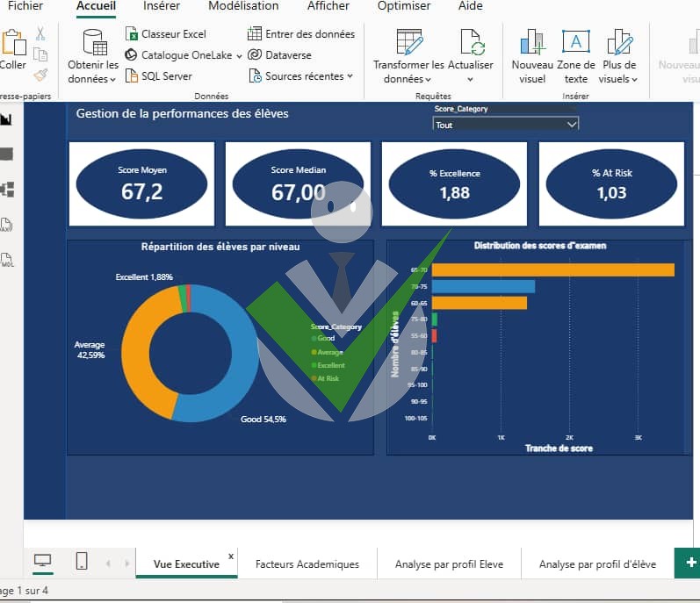The height and width of the screenshot is (603, 700).
Task: Switch to Model view in left sidebar
Action: 7,190
